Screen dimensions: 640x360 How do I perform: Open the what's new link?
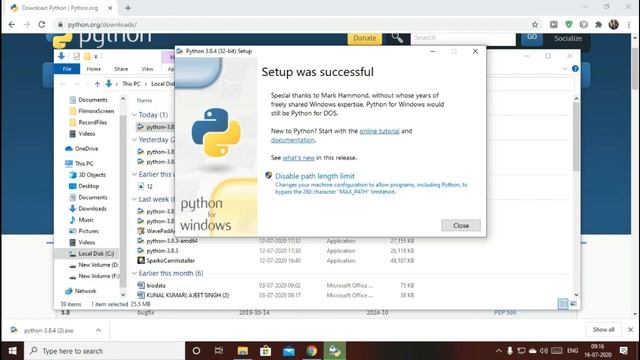click(x=298, y=158)
